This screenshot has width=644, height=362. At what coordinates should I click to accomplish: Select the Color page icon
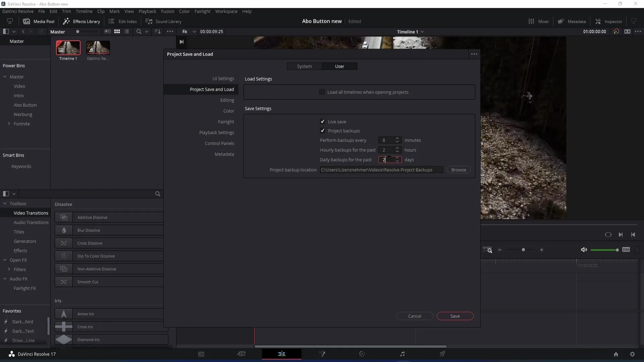[362, 354]
